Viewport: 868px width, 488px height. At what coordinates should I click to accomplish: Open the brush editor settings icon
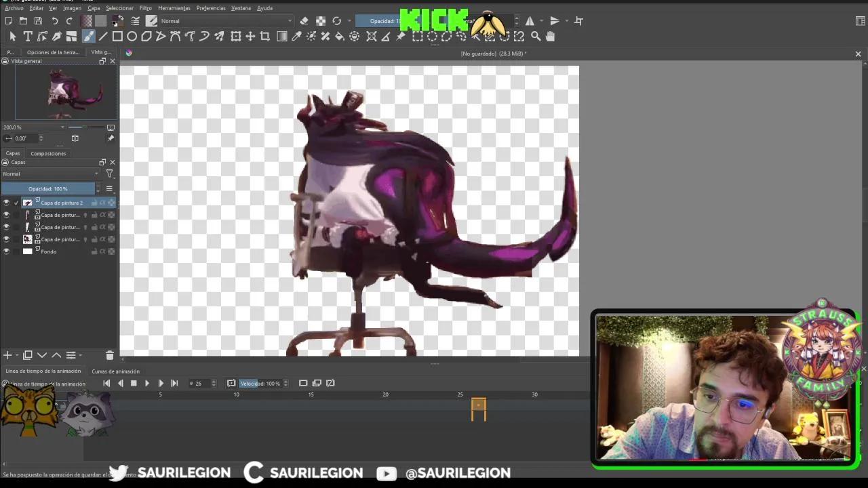[135, 21]
